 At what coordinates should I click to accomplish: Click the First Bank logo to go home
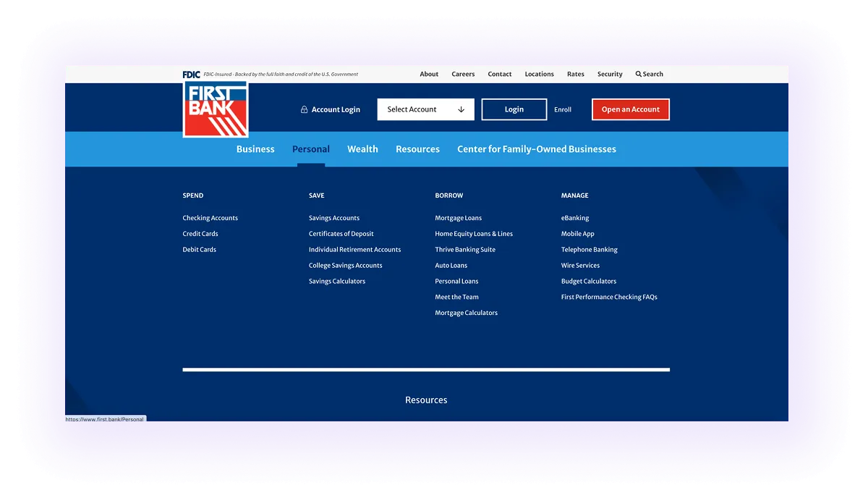(215, 107)
